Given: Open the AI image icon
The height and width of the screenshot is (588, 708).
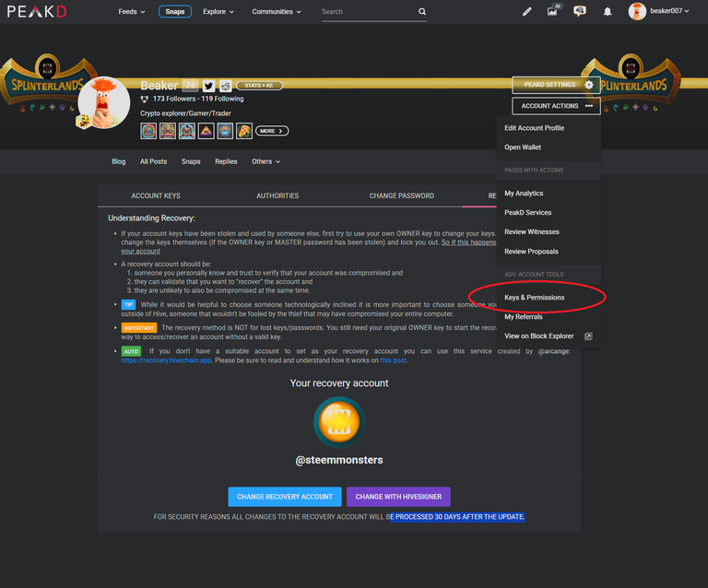Looking at the screenshot, I should pos(553,11).
